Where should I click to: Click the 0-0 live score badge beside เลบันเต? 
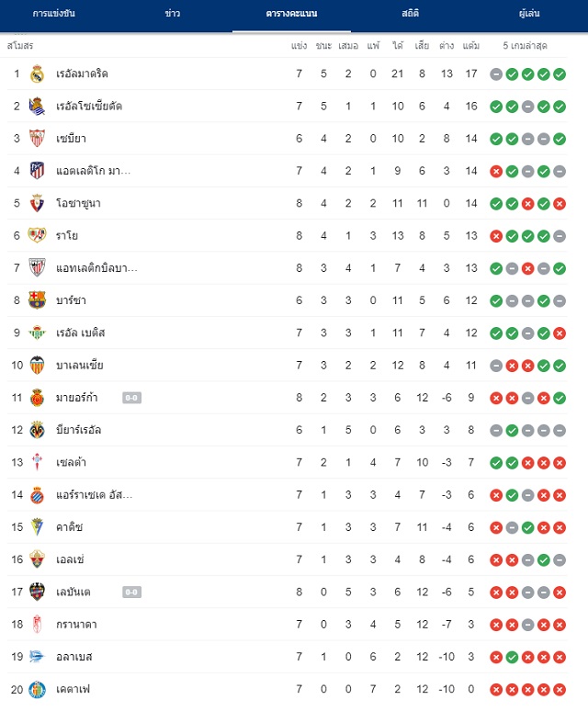click(131, 592)
